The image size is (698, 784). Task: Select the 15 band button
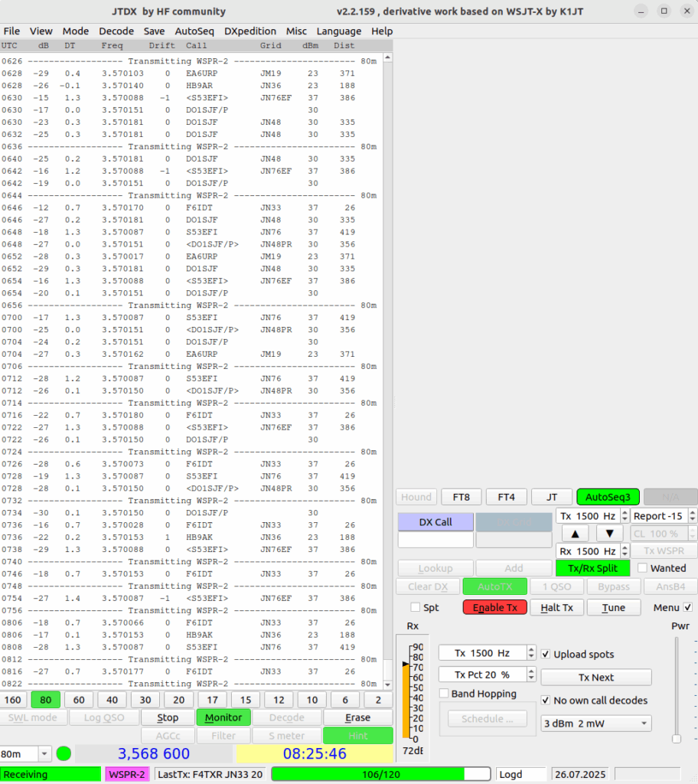246,700
